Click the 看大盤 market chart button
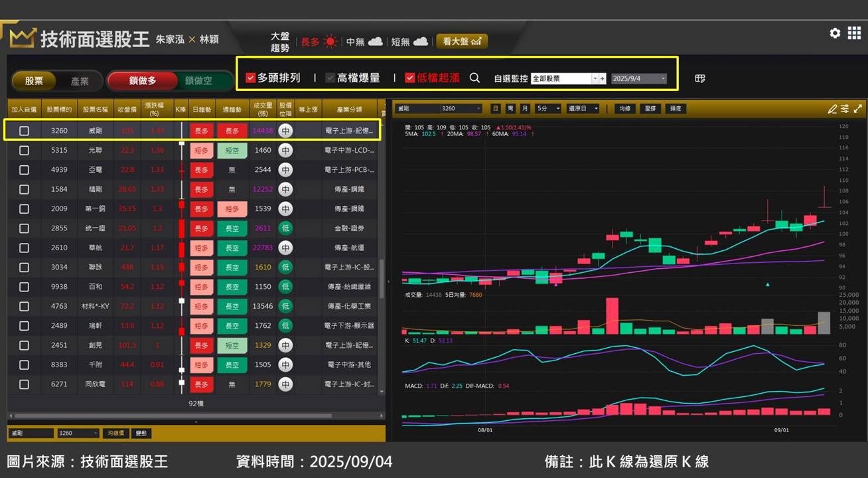Image resolution: width=868 pixels, height=478 pixels. (x=462, y=41)
